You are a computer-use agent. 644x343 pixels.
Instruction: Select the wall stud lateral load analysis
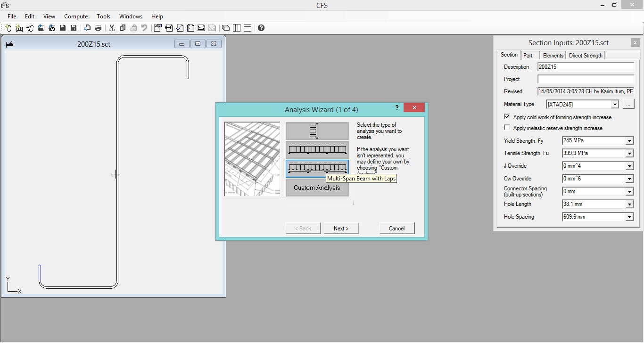pyautogui.click(x=317, y=131)
